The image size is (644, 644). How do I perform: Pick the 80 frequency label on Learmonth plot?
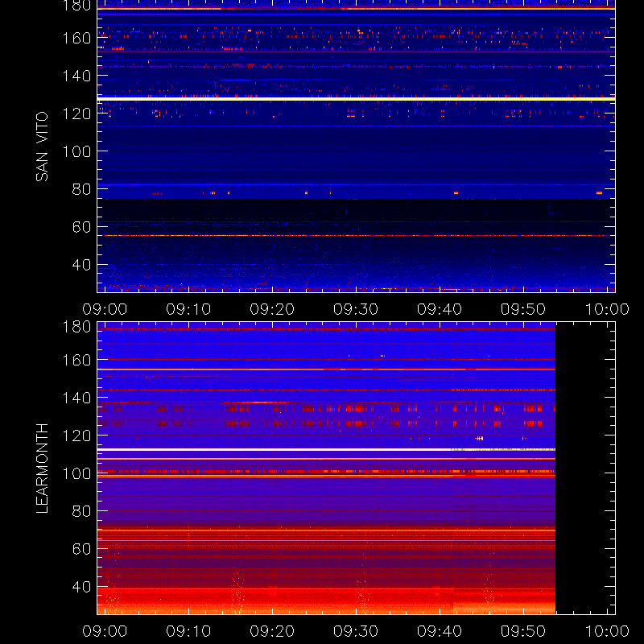(x=81, y=511)
